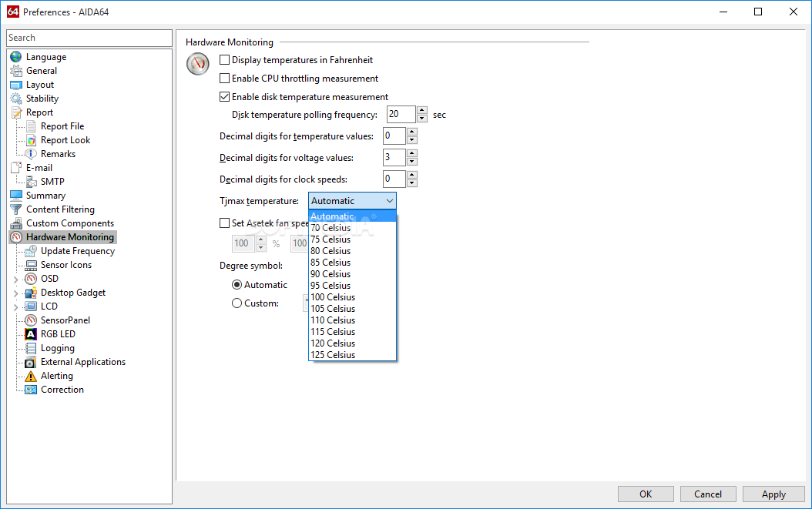Image resolution: width=812 pixels, height=509 pixels.
Task: Click the E-mail page icon
Action: (16, 168)
